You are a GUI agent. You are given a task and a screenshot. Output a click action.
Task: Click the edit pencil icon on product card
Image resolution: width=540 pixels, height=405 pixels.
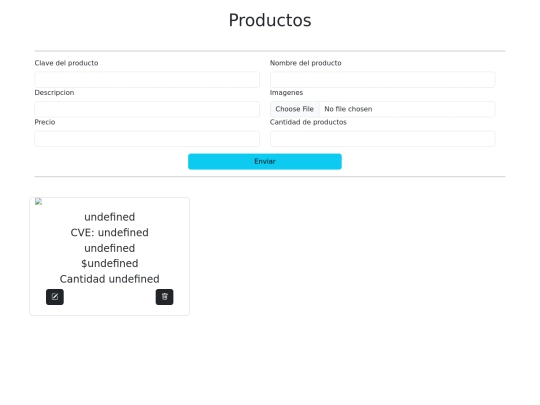point(55,297)
